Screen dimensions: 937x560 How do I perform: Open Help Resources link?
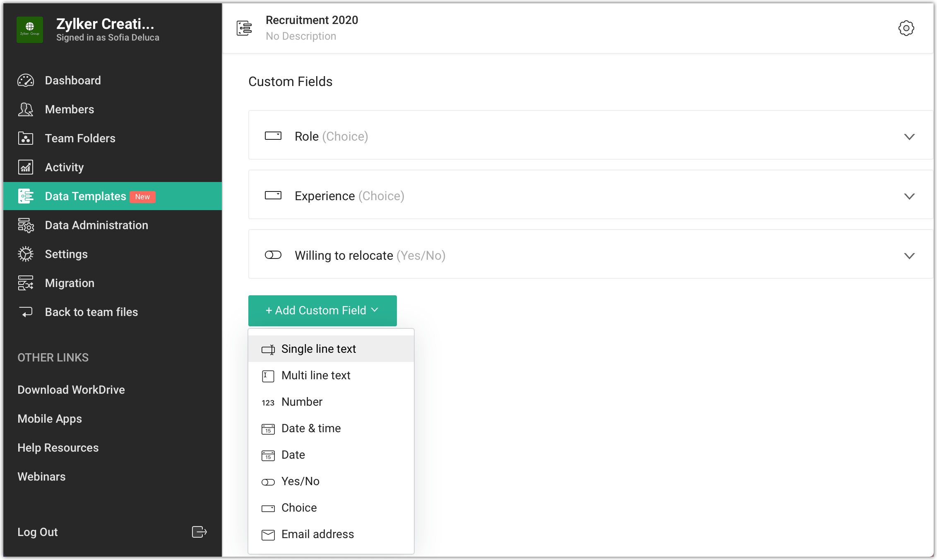(x=58, y=448)
